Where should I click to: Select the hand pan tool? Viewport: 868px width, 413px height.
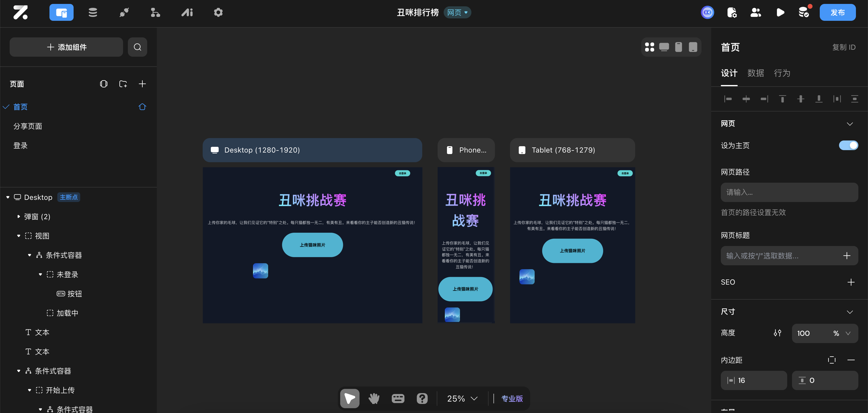[374, 398]
